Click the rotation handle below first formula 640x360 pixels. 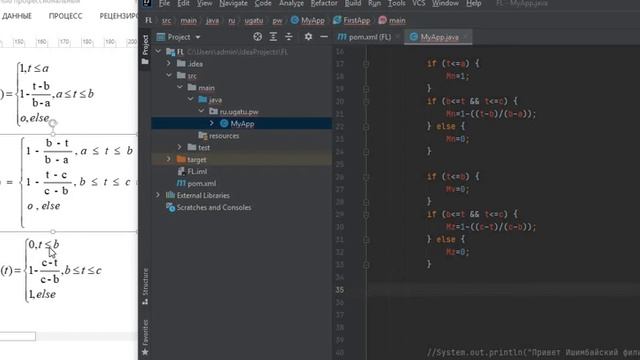(53, 122)
